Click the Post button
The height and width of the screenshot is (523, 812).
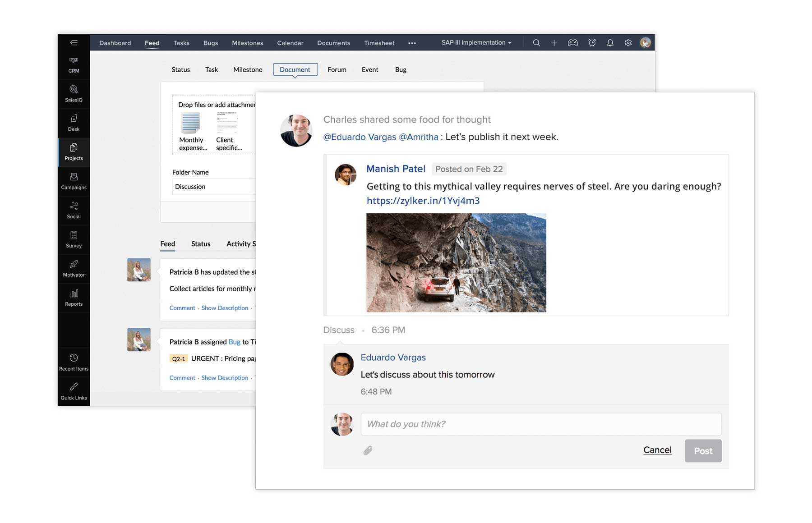point(703,451)
